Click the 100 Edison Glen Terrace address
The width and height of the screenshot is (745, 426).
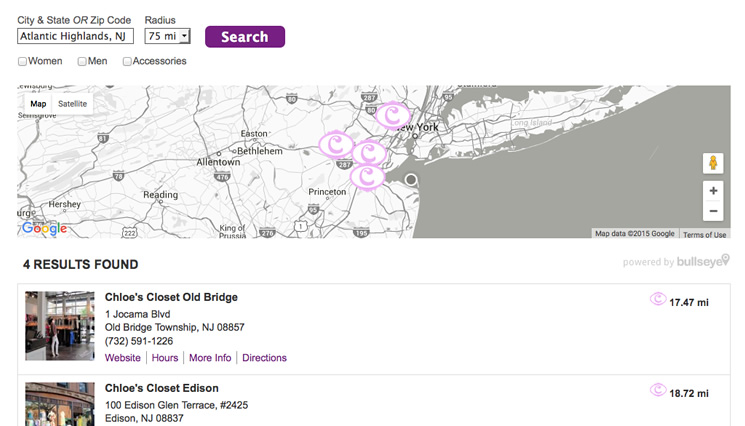[x=176, y=405]
